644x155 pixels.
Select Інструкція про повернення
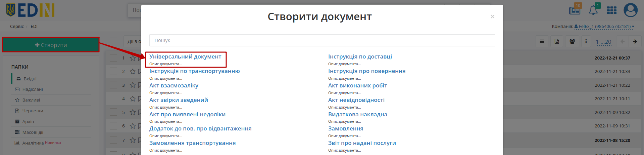pyautogui.click(x=367, y=71)
